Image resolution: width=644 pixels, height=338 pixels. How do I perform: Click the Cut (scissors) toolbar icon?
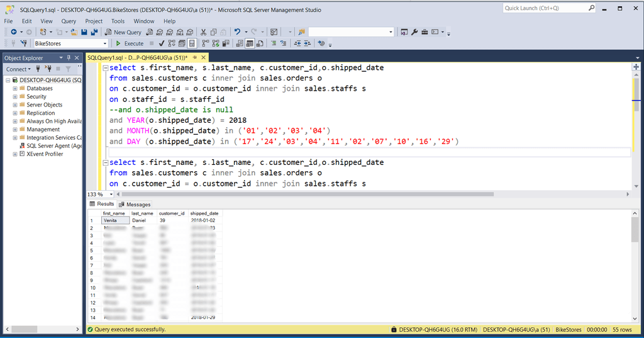point(203,32)
